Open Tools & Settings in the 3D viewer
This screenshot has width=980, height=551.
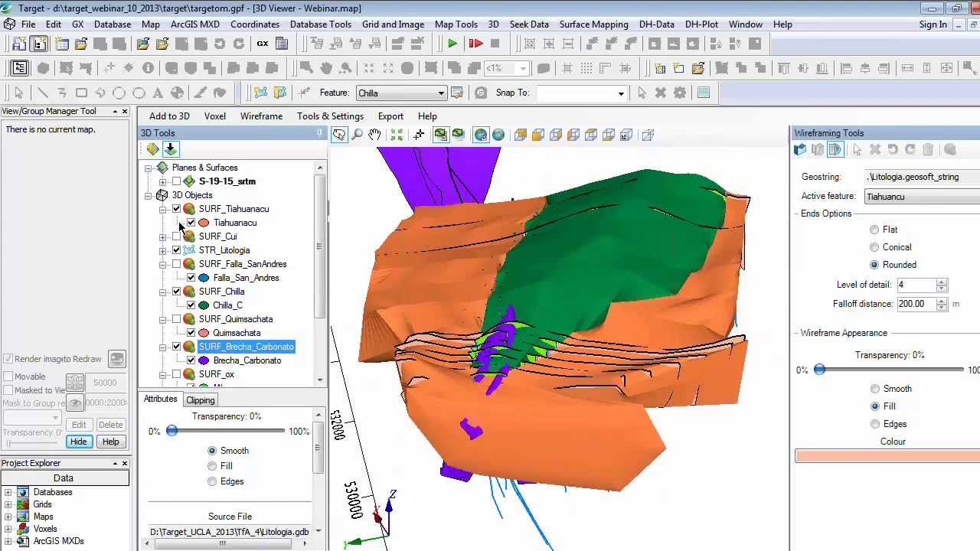click(x=330, y=116)
